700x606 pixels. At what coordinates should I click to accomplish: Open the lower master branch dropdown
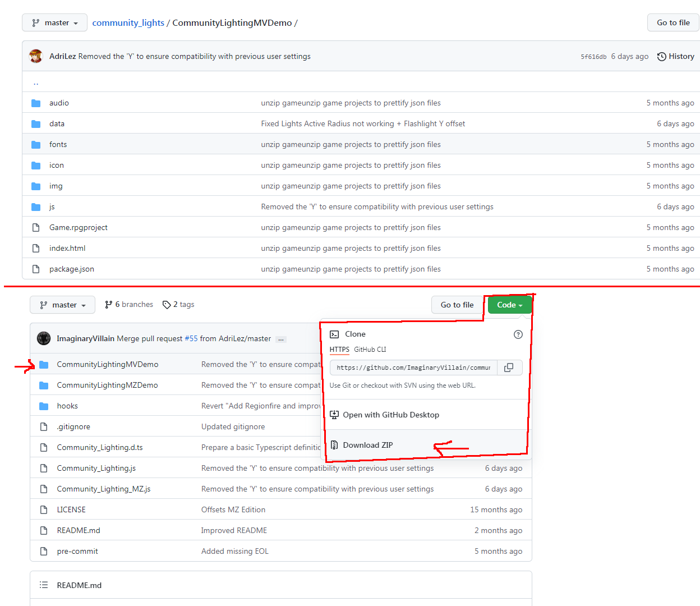[62, 305]
